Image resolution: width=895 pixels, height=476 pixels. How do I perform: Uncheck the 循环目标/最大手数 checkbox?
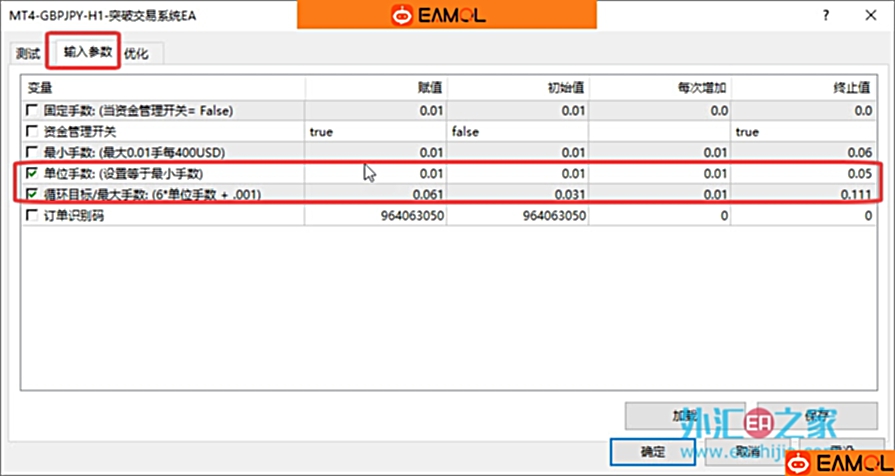tap(33, 194)
